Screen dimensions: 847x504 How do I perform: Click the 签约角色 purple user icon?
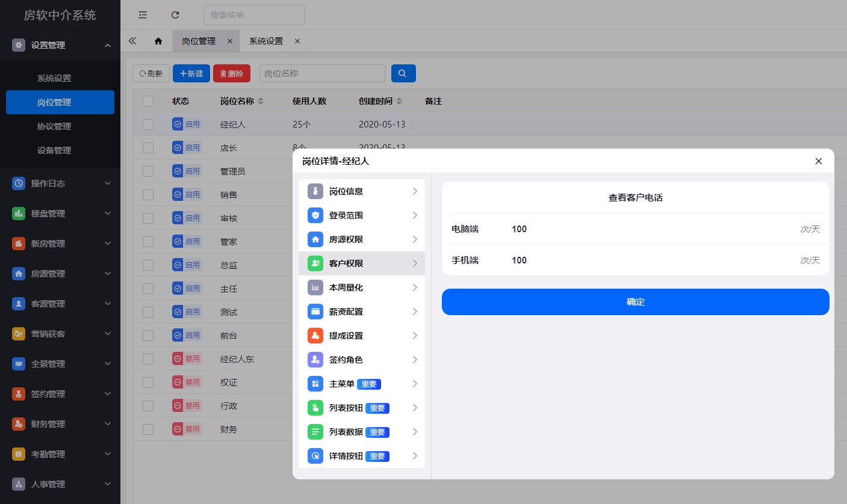tap(315, 360)
